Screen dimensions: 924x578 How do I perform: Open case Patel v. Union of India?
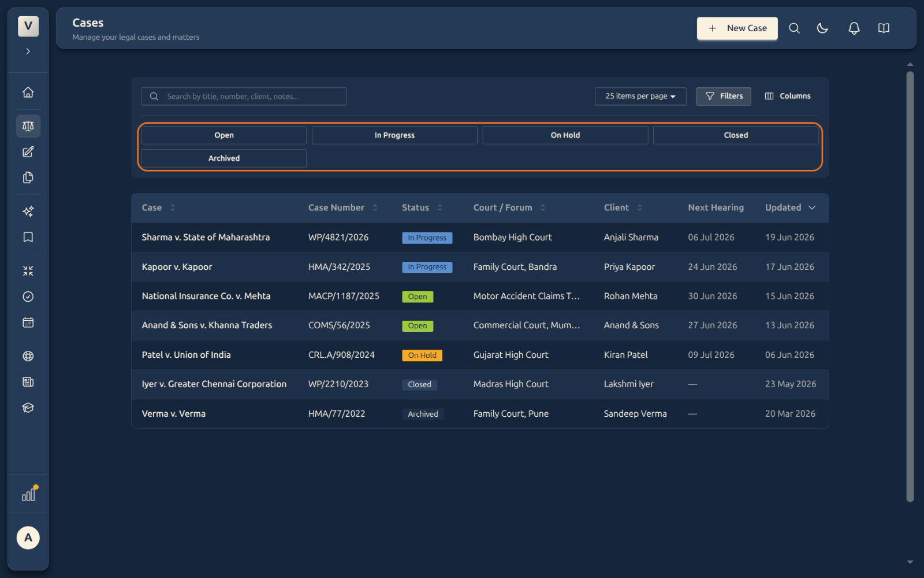click(186, 355)
